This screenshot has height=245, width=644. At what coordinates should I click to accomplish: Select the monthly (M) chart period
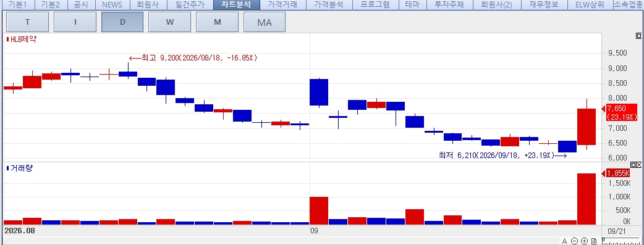(x=218, y=22)
